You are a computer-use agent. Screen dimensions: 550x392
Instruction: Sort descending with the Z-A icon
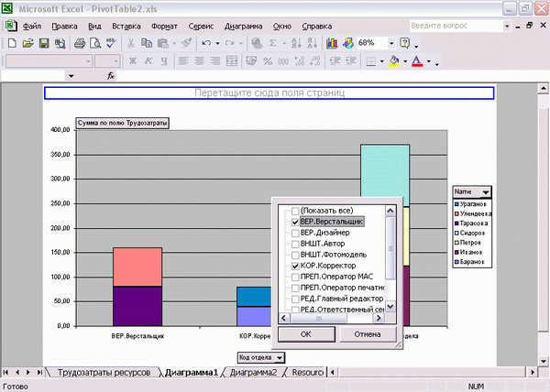tap(312, 43)
